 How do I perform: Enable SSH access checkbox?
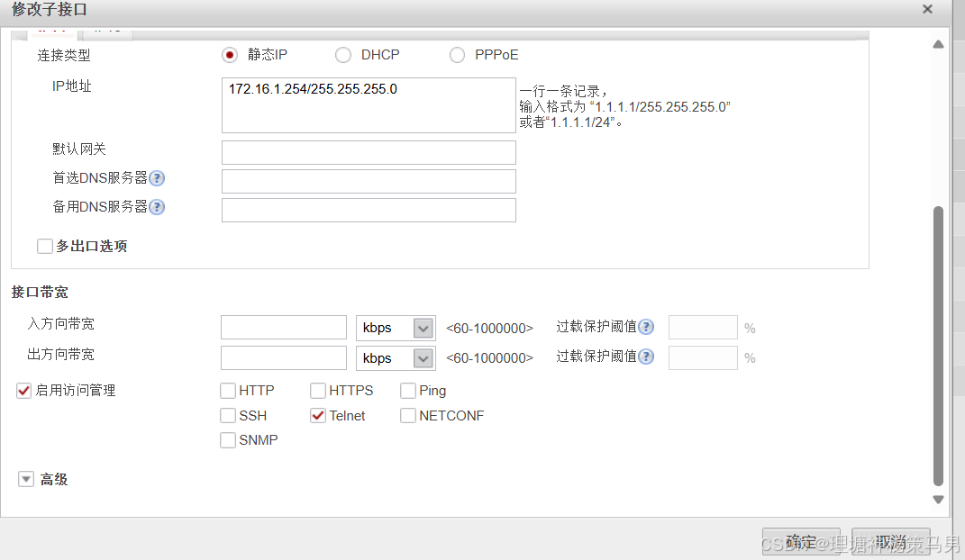click(228, 416)
